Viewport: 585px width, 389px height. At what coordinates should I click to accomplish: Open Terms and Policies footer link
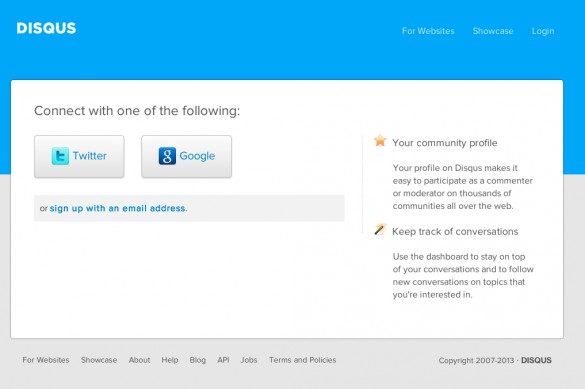click(303, 360)
